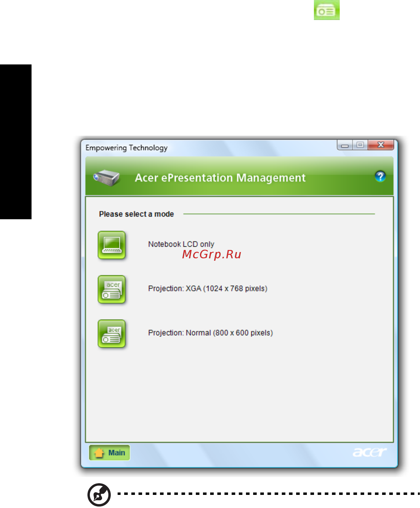
Task: Close the Empowering Technology window
Action: pos(381,145)
